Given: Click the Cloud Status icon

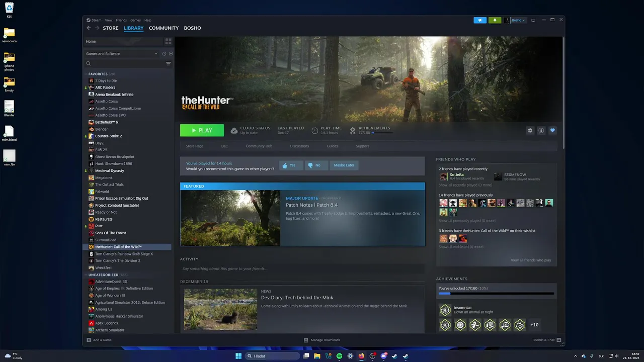Looking at the screenshot, I should tap(234, 130).
